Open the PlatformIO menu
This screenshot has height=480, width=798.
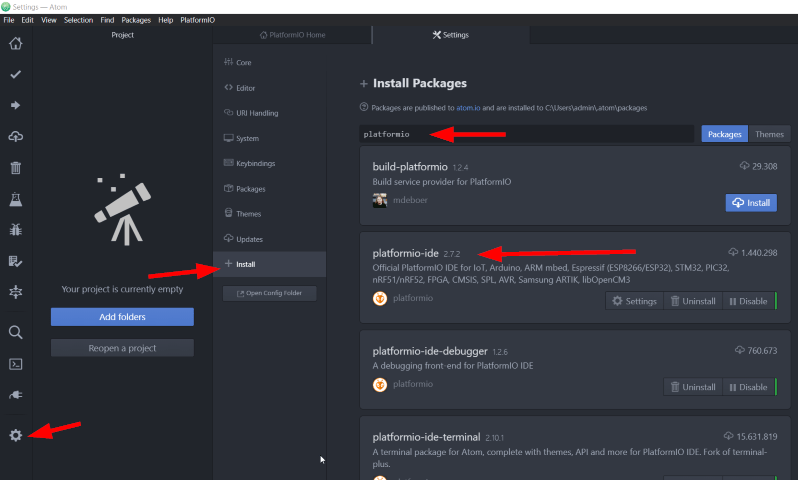point(197,20)
